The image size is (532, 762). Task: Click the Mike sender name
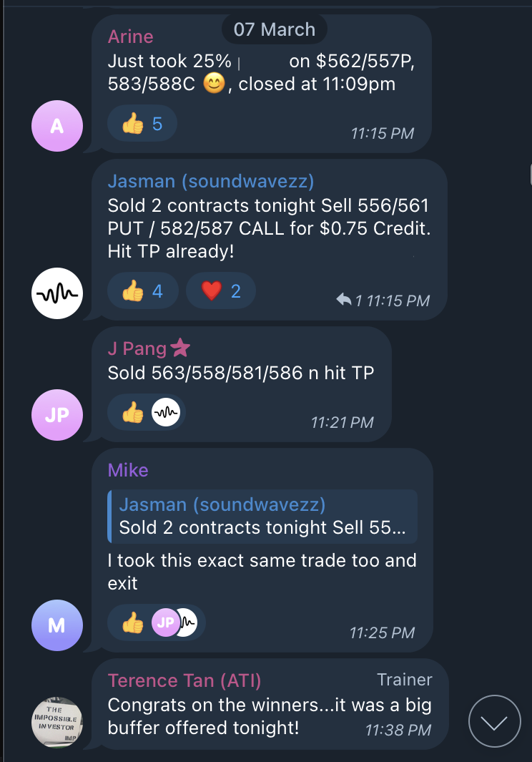click(x=128, y=470)
